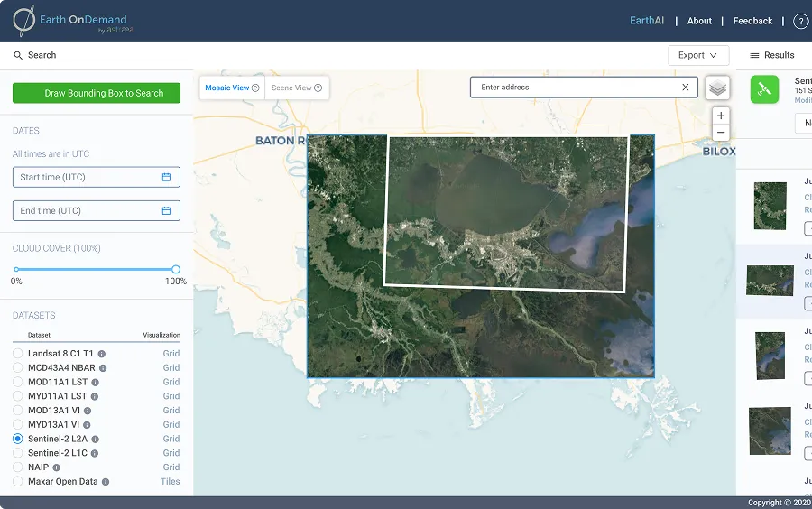
Task: Show info for MOD13A1 VI
Action: [88, 412]
